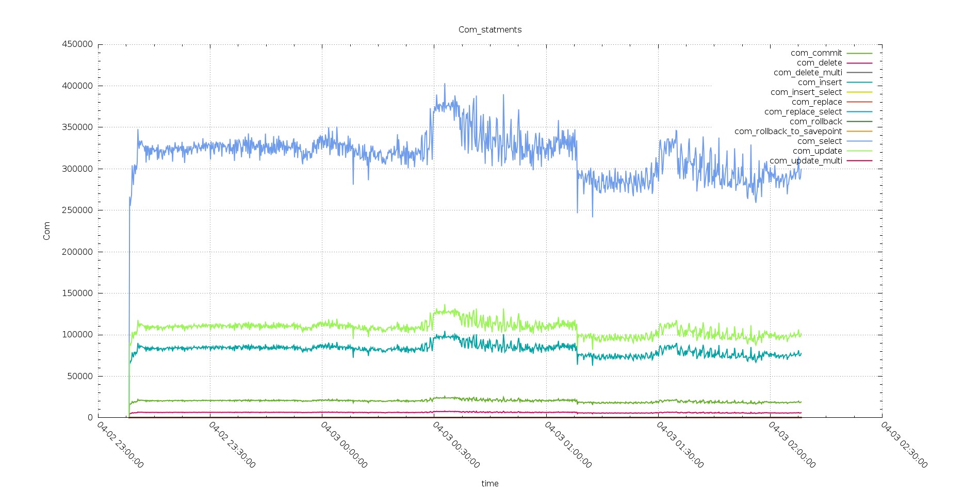Click the orange line sample beside com_rollback_to_savepoint
Screen dimensions: 980x490
click(x=859, y=132)
